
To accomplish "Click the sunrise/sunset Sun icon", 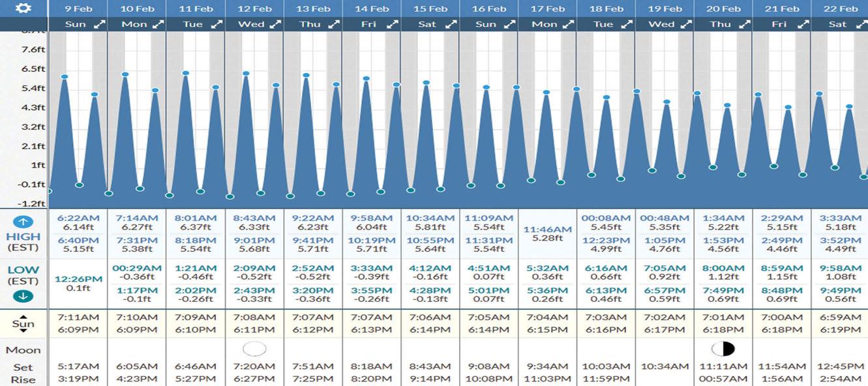I will 23,323.
